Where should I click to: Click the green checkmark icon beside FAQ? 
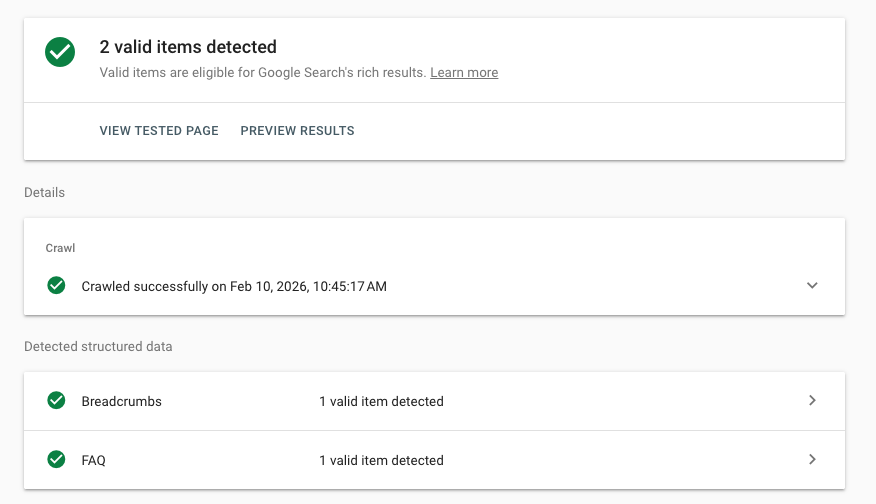(57, 460)
